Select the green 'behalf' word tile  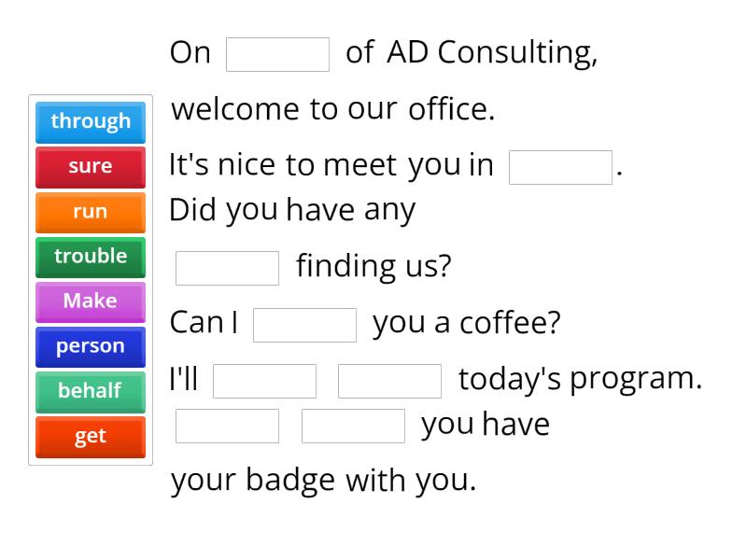pos(91,391)
